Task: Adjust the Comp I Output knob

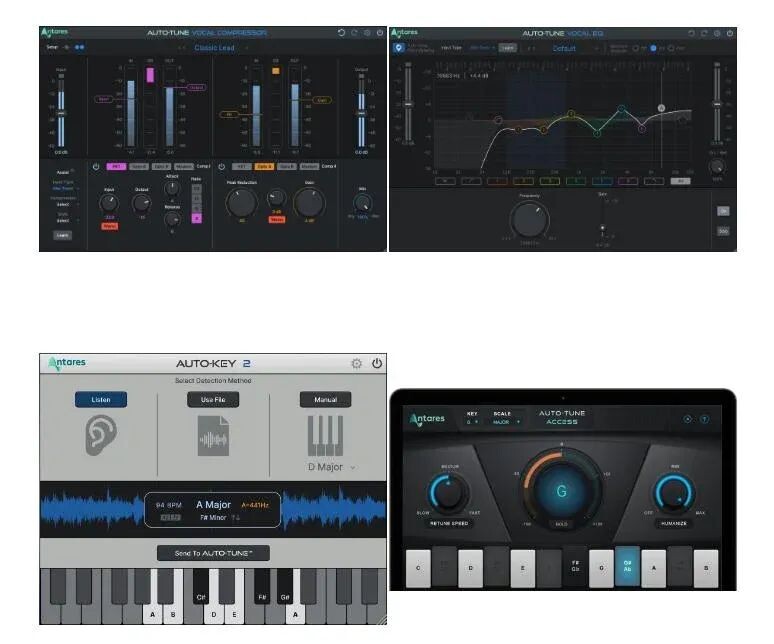Action: 142,203
